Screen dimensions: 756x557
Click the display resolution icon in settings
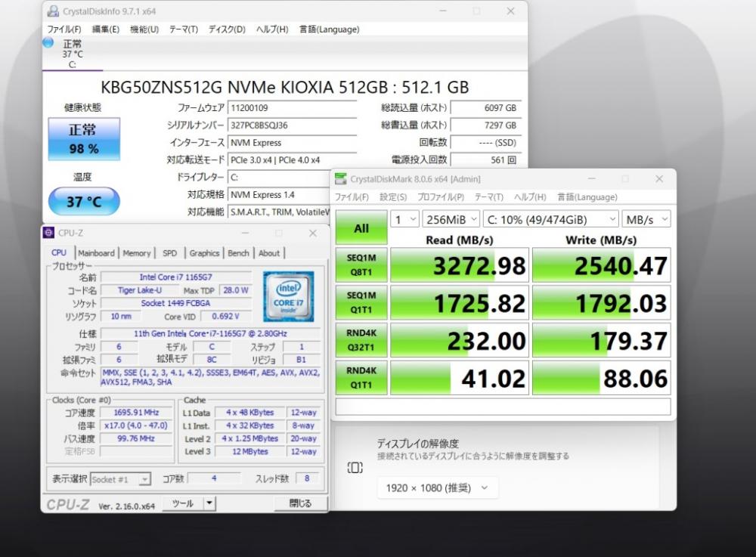coord(355,467)
